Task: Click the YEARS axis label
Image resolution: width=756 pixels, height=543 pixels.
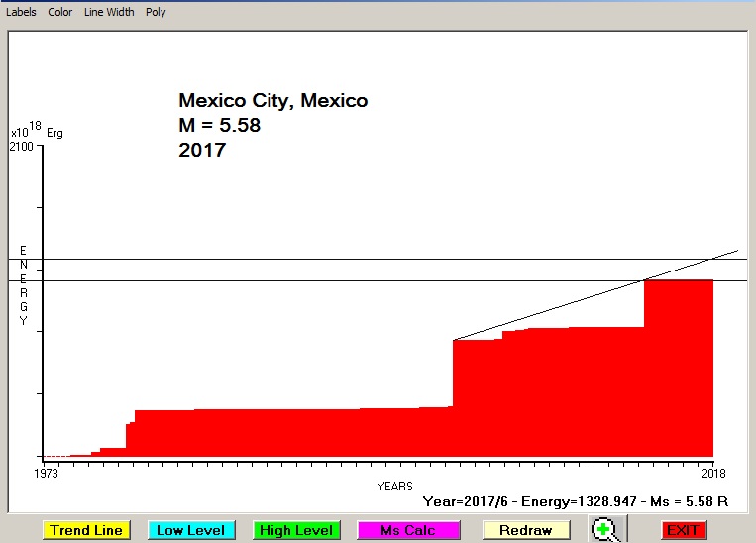Action: [x=395, y=486]
